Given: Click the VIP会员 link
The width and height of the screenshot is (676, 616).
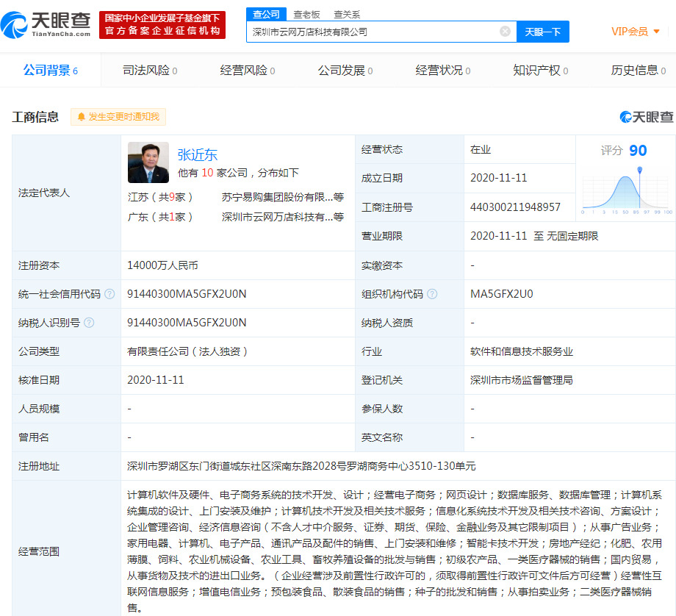Looking at the screenshot, I should tap(630, 32).
